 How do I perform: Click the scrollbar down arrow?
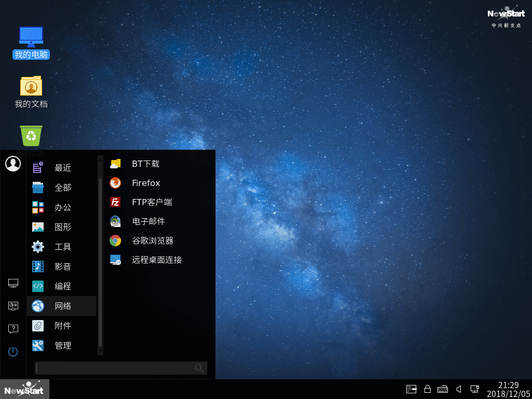coord(100,352)
